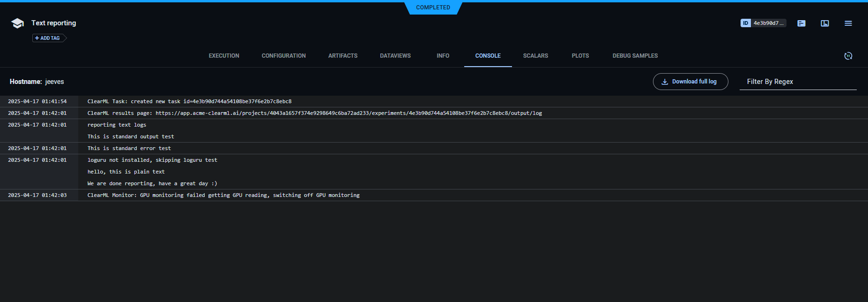Viewport: 868px width, 302px height.
Task: Click the Text reporting task title
Action: [x=53, y=23]
